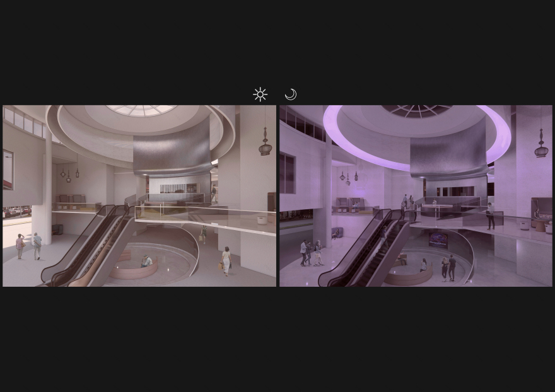Switch to night mode using moon toggle

point(290,95)
